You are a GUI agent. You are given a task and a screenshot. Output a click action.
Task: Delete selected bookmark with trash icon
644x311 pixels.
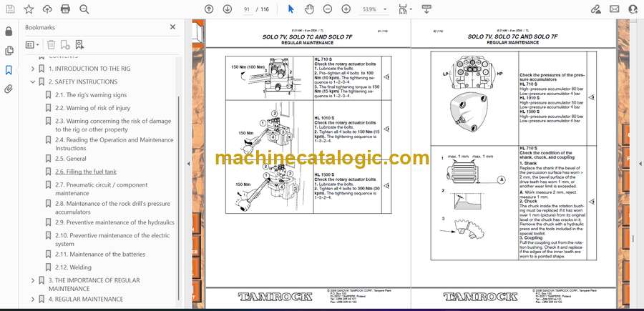click(51, 45)
